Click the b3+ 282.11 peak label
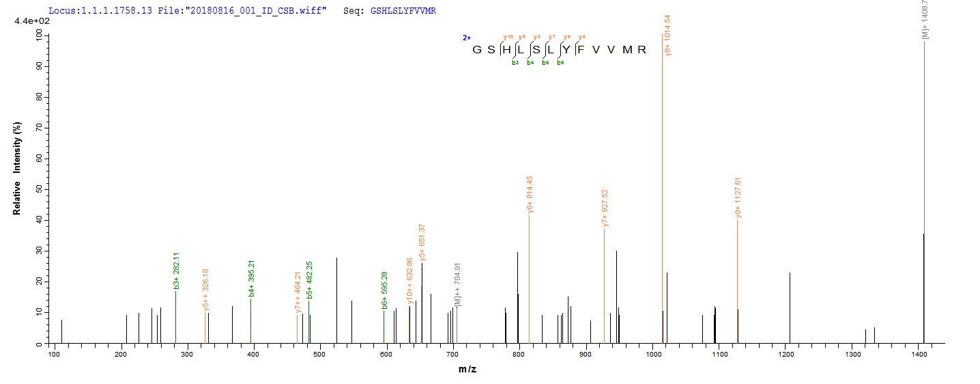980x384 pixels. coord(176,270)
